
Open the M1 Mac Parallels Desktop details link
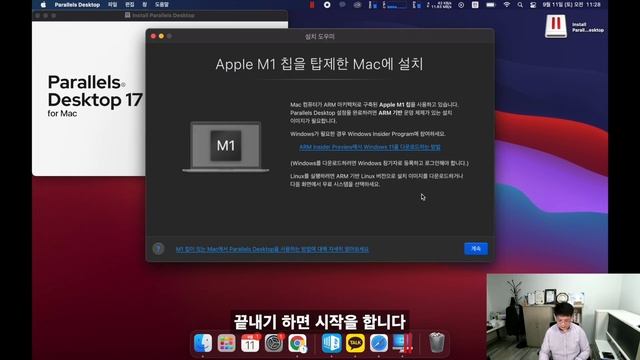[x=272, y=249]
